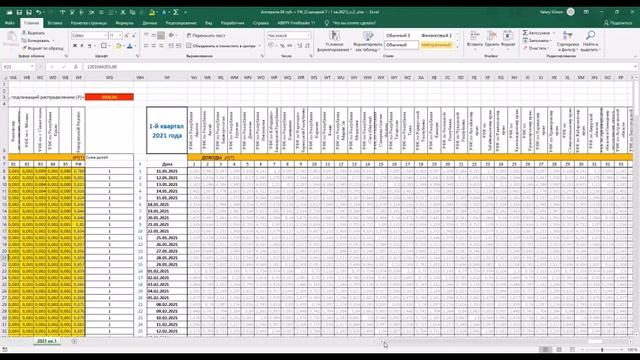Click the insert function fx icon

76,67
